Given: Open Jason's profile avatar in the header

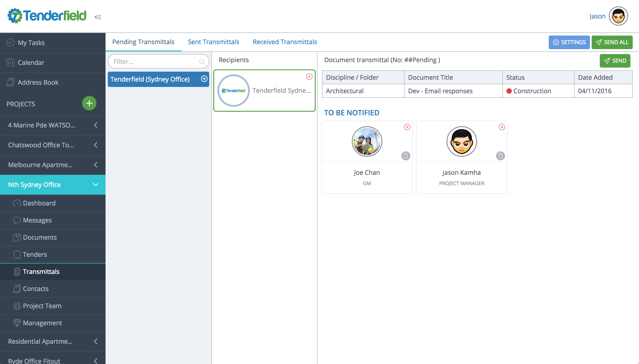Looking at the screenshot, I should [x=618, y=16].
